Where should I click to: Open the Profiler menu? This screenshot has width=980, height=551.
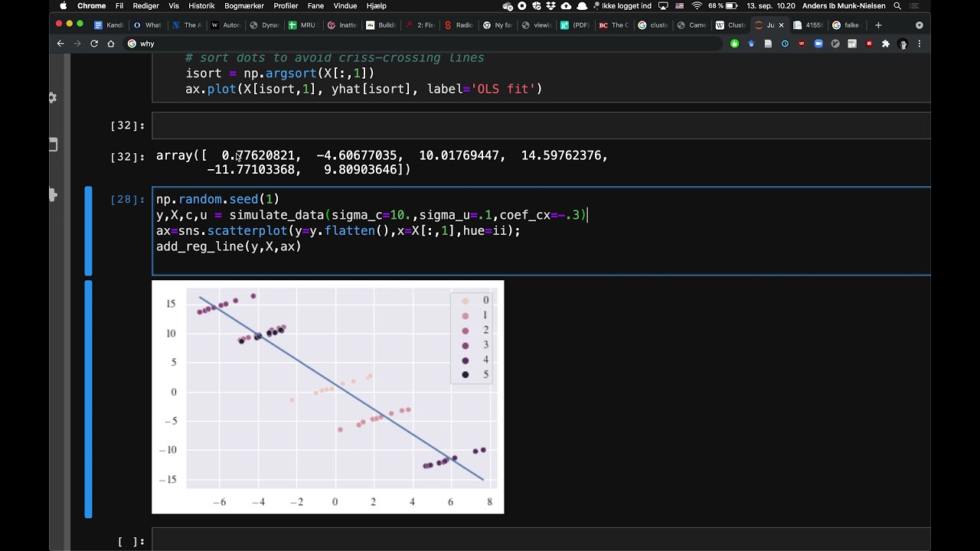tap(286, 5)
